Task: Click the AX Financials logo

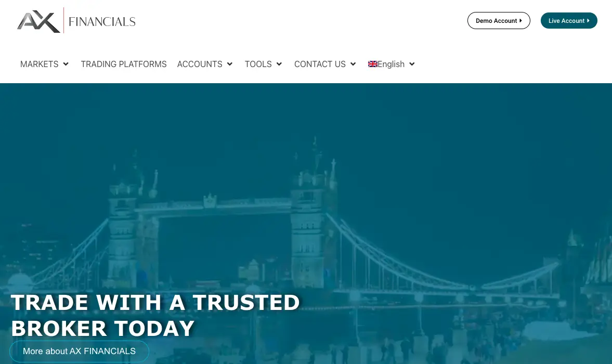Action: tap(76, 21)
